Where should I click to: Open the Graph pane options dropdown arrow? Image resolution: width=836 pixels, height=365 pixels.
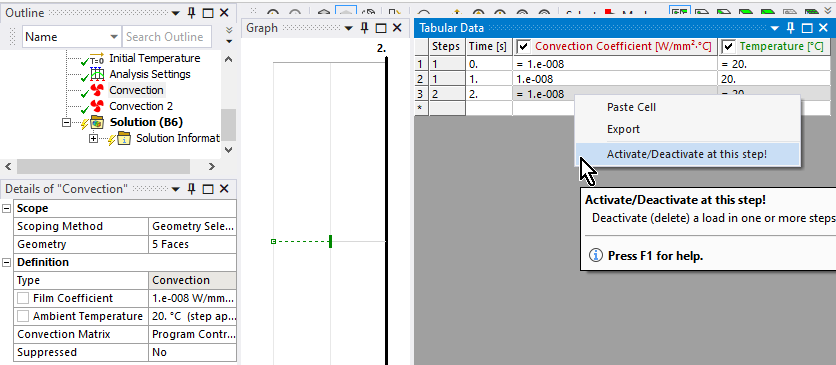coord(349,28)
